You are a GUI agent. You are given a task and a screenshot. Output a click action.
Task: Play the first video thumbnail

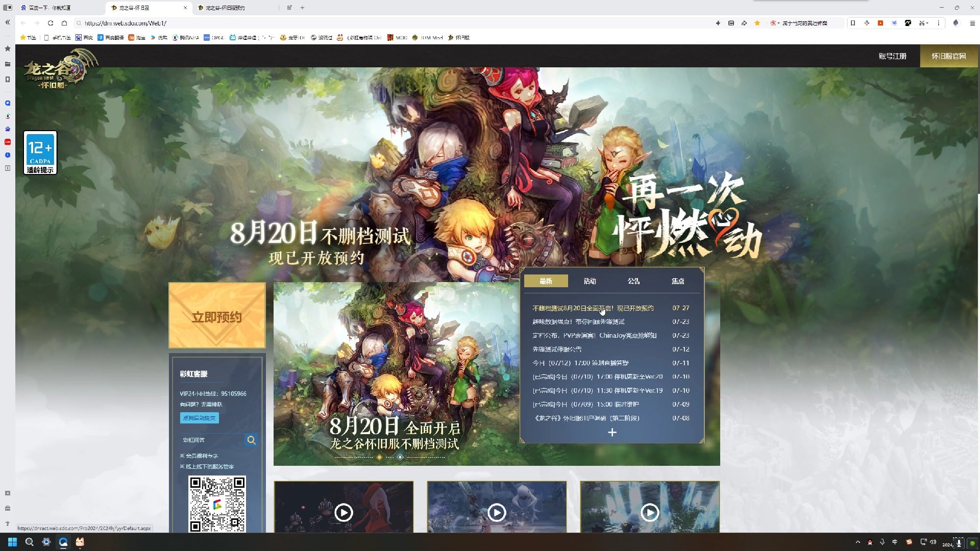[x=344, y=512]
